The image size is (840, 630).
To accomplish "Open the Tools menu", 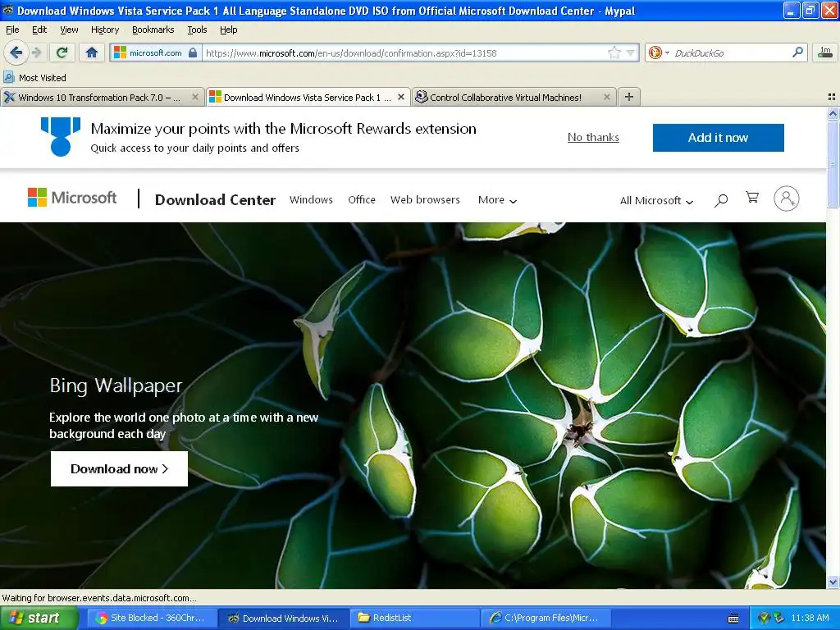I will tap(197, 30).
